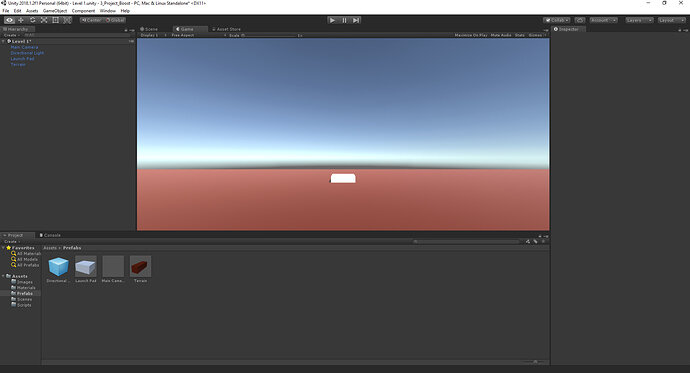Toggle Maximize On Play

point(471,35)
